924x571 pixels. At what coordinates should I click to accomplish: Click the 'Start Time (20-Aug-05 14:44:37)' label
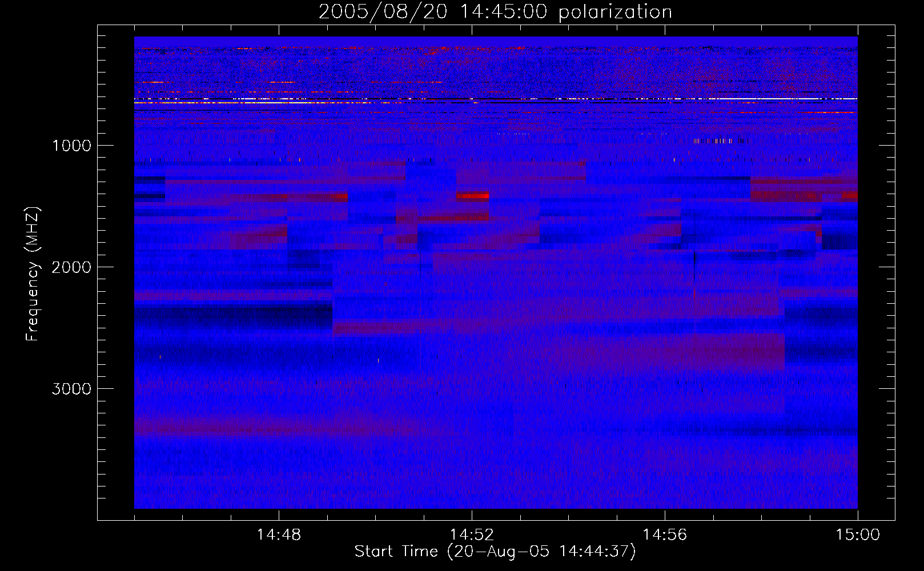495,552
